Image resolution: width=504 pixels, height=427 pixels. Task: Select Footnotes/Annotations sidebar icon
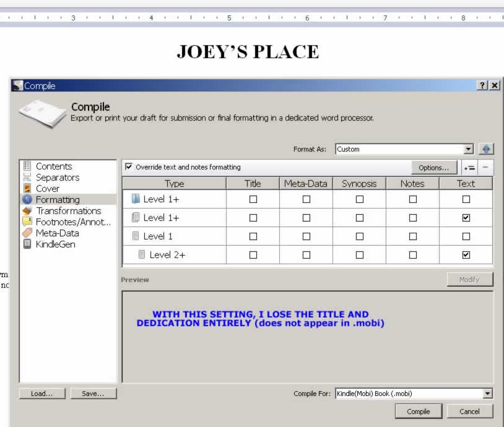tap(27, 222)
